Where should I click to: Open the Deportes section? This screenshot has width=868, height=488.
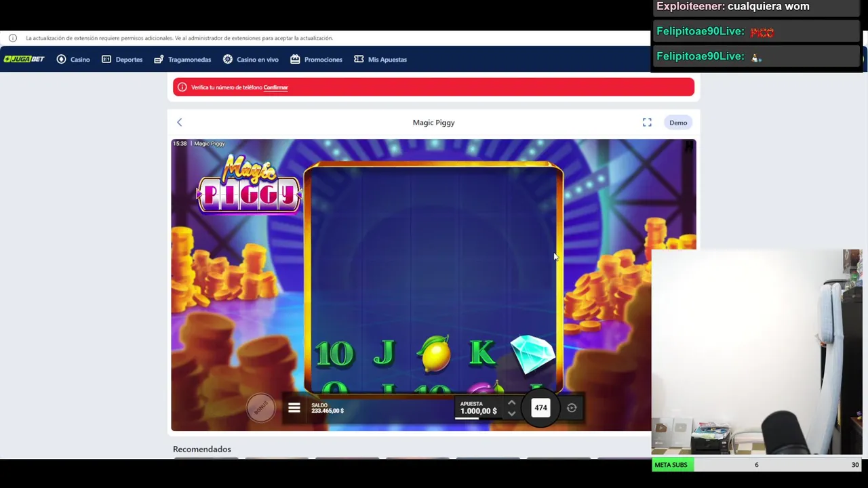pos(122,60)
